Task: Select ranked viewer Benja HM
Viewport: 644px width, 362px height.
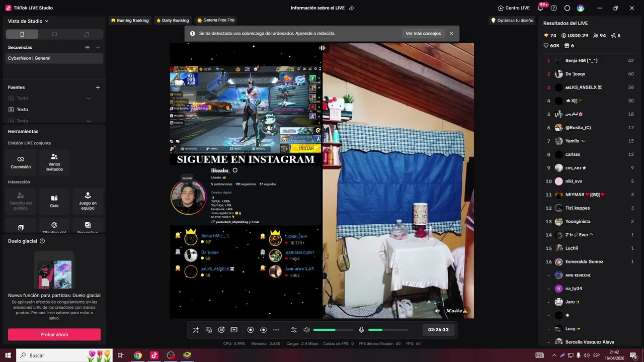Action: [590, 60]
